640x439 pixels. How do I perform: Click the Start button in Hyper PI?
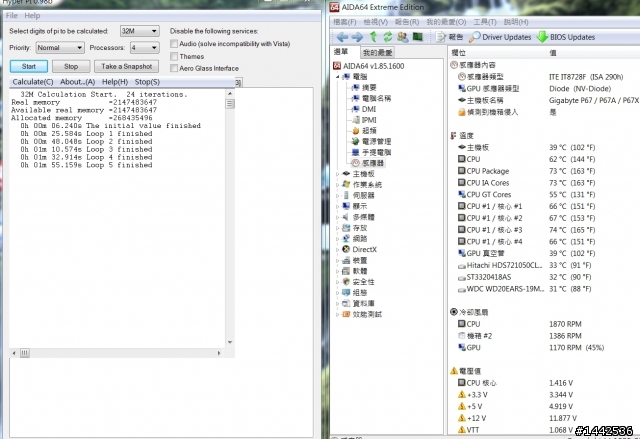(x=29, y=66)
